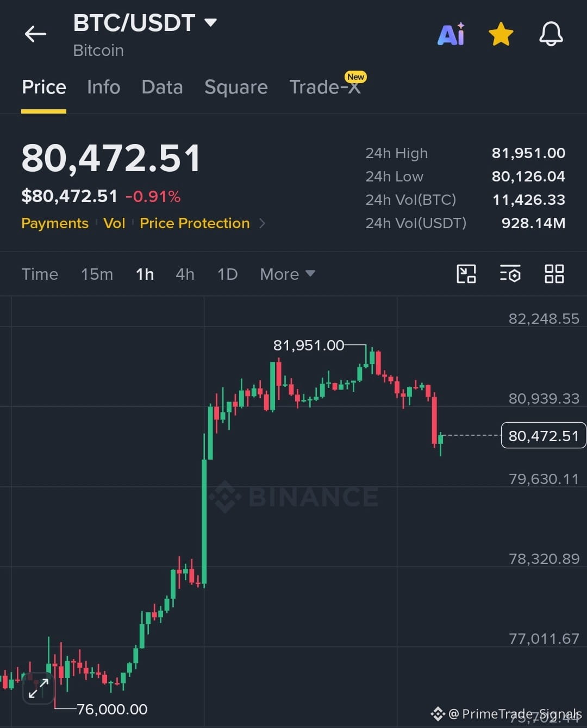Viewport: 587px width, 728px height.
Task: Expand the Price Protection chevron
Action: click(263, 223)
